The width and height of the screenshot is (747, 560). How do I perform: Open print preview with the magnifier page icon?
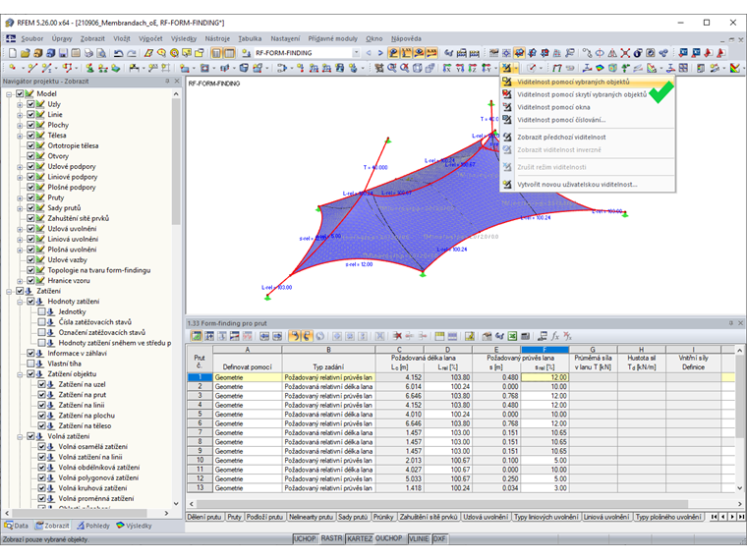point(101,53)
